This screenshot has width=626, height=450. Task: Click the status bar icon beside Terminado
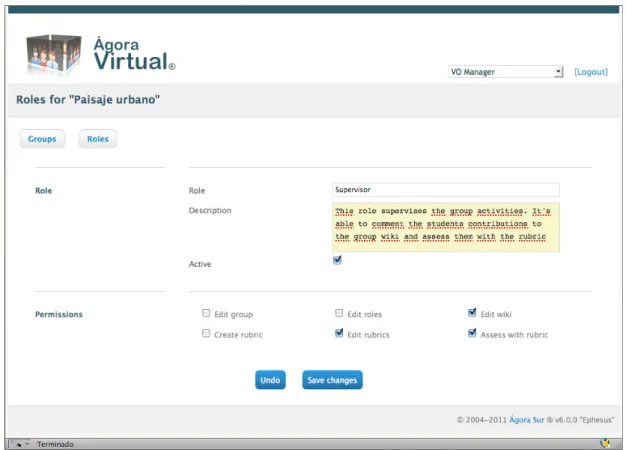(x=20, y=444)
